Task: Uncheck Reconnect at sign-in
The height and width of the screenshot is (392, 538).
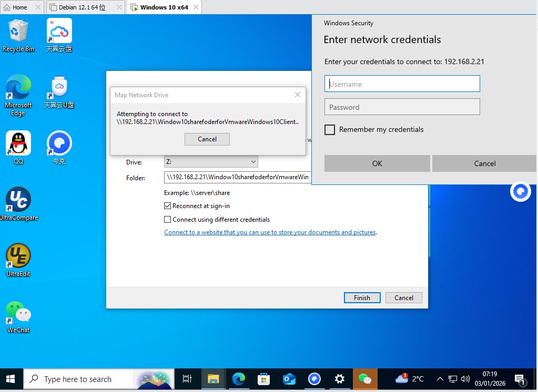Action: coord(168,206)
